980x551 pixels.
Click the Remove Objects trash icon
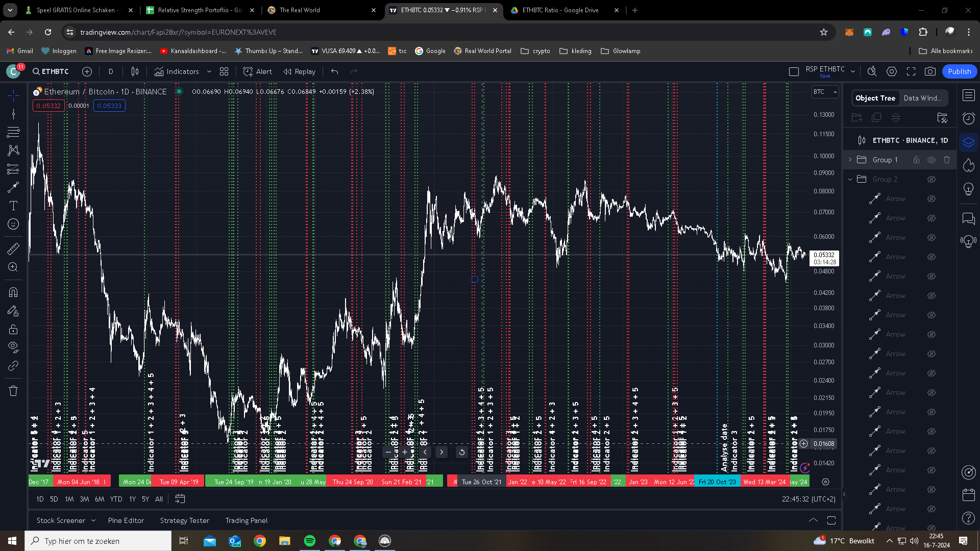click(13, 391)
